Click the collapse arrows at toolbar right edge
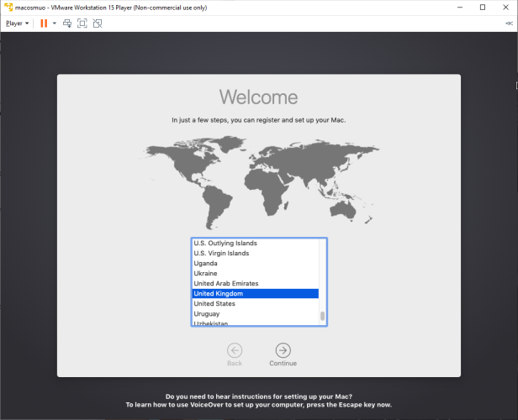Viewport: 518px width, 420px height. (510, 24)
